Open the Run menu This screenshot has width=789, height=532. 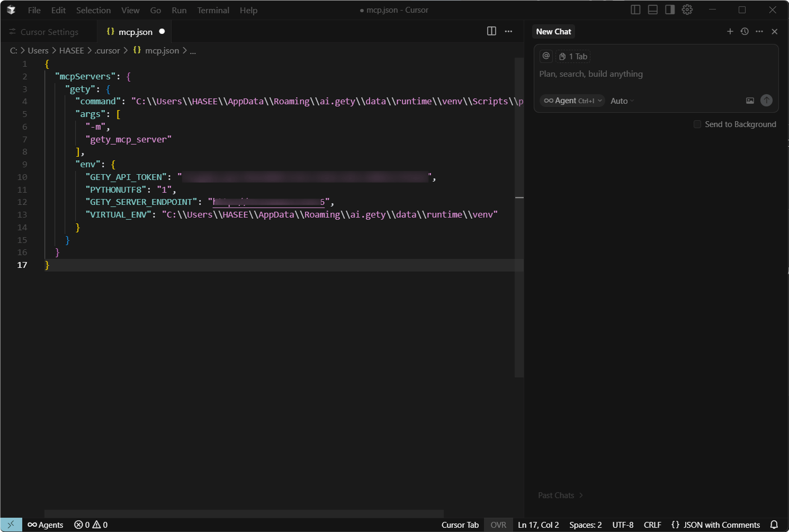179,10
